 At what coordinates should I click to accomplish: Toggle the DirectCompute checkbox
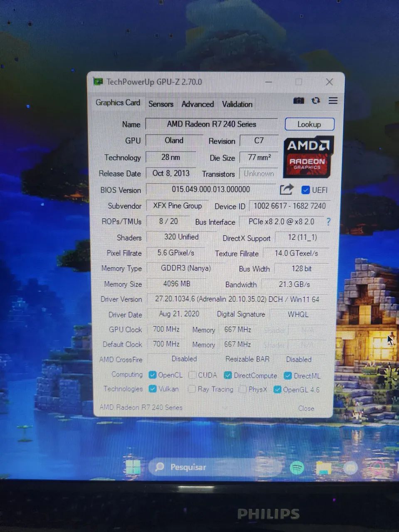227,375
